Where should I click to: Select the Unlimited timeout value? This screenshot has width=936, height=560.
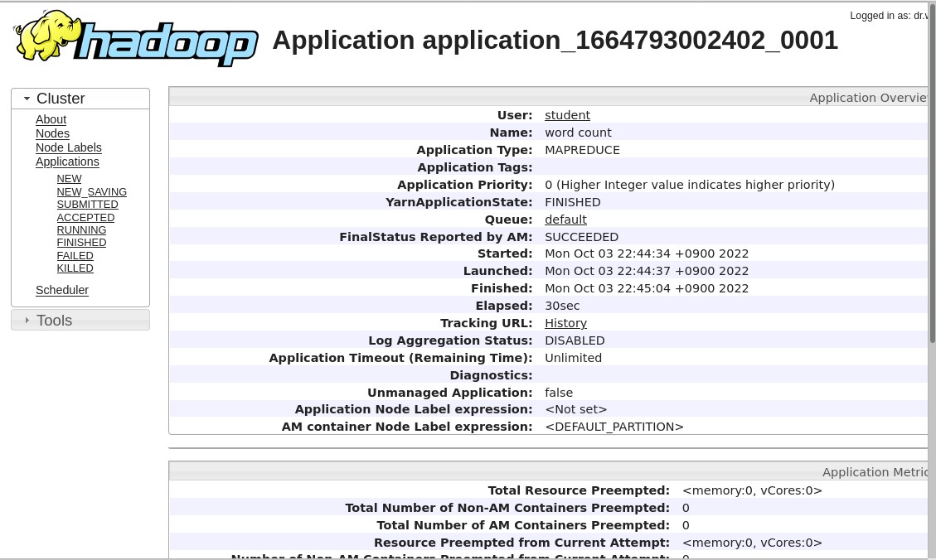click(573, 358)
